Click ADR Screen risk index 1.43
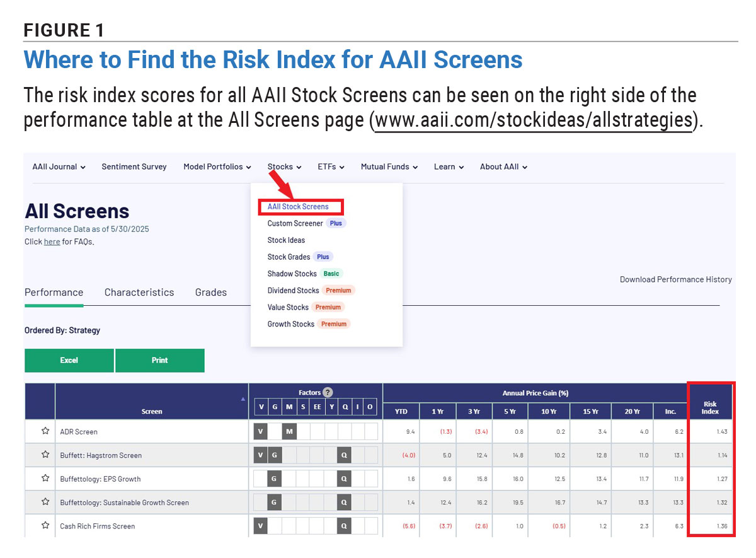The height and width of the screenshot is (558, 756). click(721, 432)
